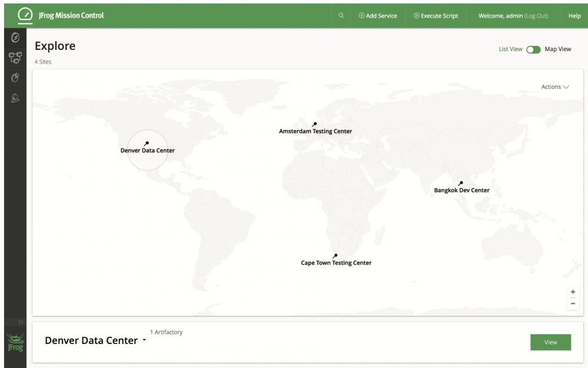588x368 pixels.
Task: Click the 1 Artifactory text
Action: (166, 332)
